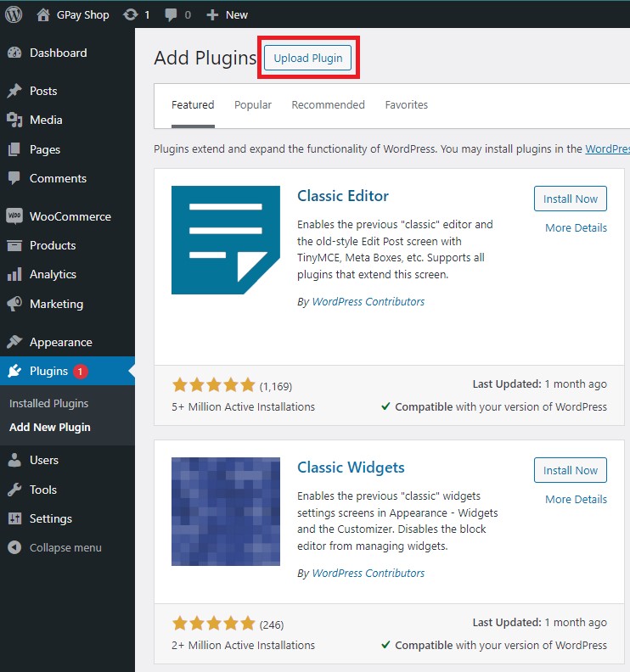Screen dimensions: 630x672
Task: Click the Analytics bar chart icon
Action: click(x=14, y=274)
